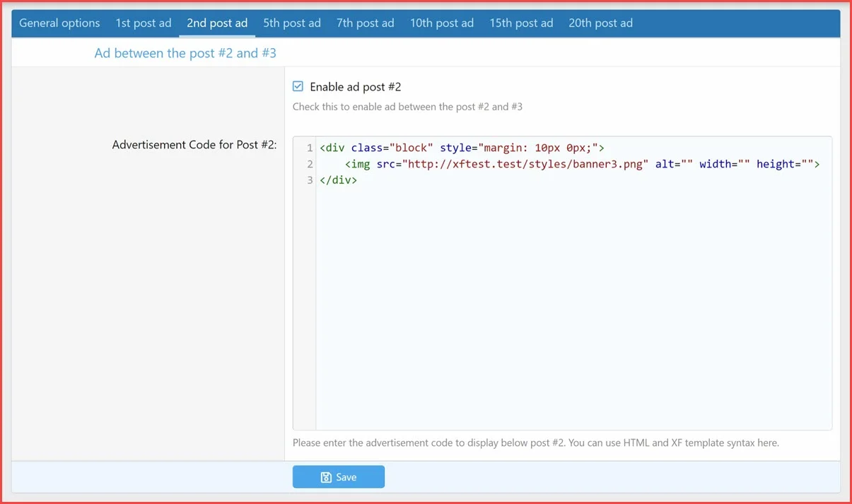Image resolution: width=852 pixels, height=504 pixels.
Task: Click line number 3 in editor gutter
Action: click(x=309, y=180)
